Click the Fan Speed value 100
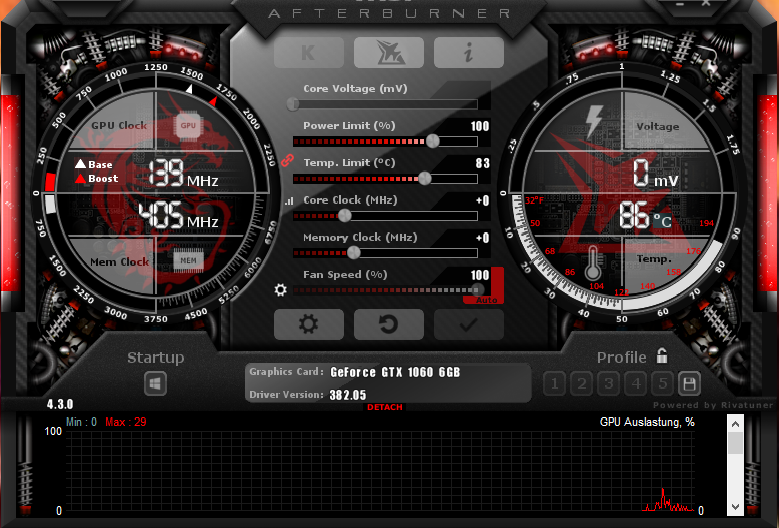779x528 pixels. pyautogui.click(x=480, y=275)
